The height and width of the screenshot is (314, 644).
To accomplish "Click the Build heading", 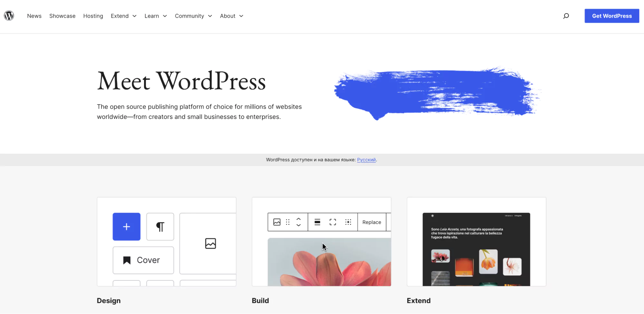I will [260, 300].
